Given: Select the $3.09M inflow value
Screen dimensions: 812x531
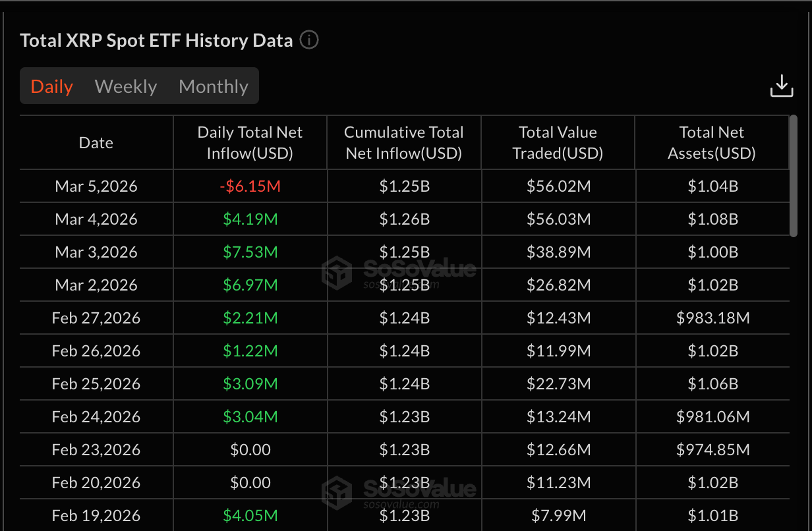Looking at the screenshot, I should 250,384.
